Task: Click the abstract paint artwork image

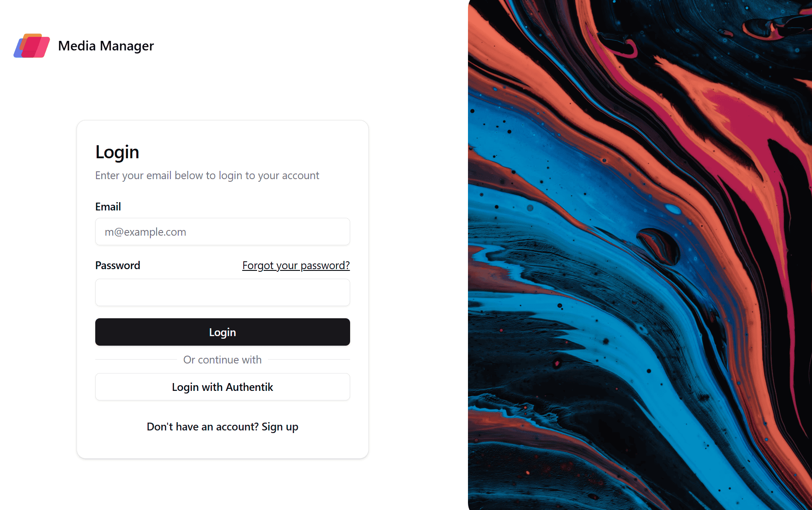Action: tap(639, 255)
